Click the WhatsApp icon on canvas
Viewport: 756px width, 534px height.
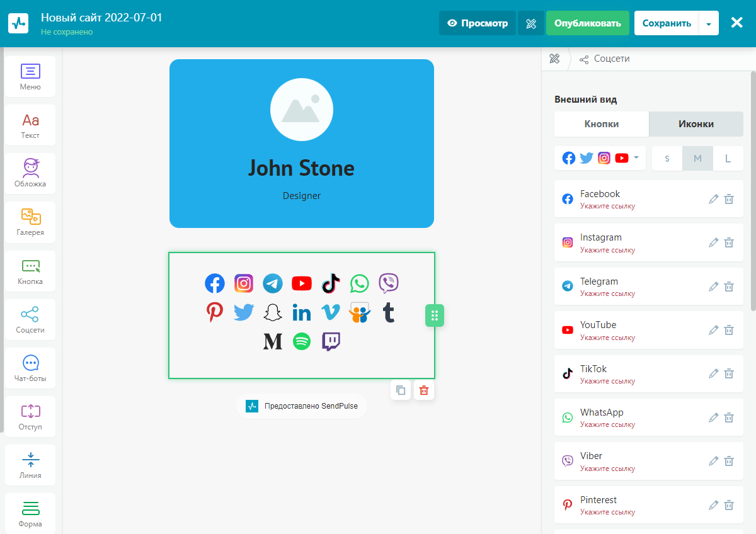[360, 283]
